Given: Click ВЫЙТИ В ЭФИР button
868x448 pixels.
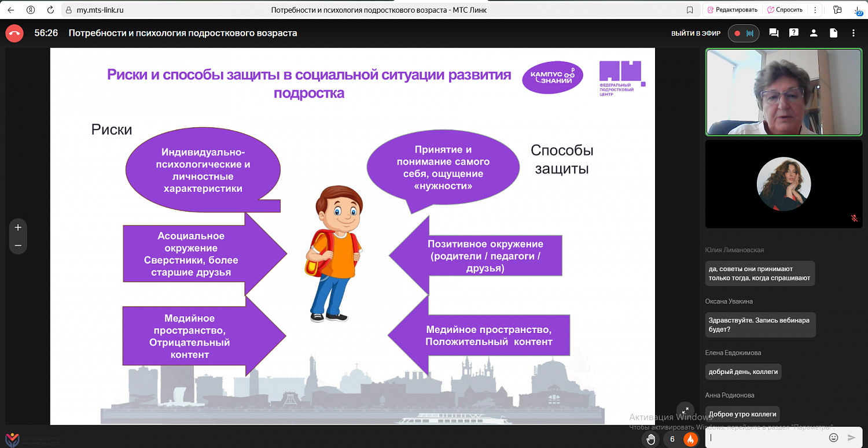Looking at the screenshot, I should pos(696,34).
